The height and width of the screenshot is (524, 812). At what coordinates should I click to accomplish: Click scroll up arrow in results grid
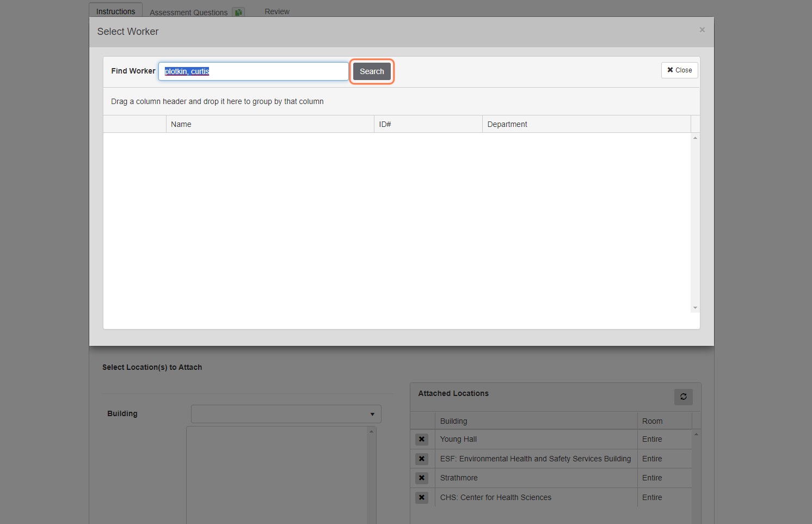pyautogui.click(x=695, y=138)
